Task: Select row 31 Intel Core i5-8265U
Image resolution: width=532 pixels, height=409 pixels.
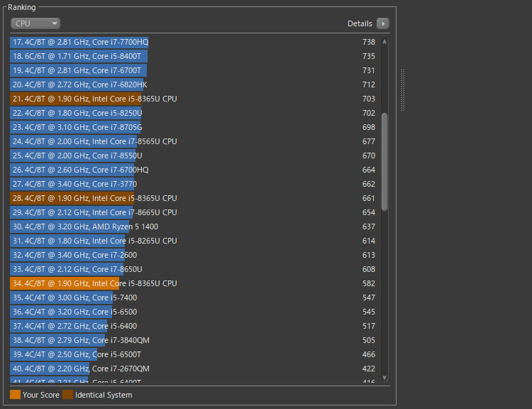Action: tap(194, 241)
